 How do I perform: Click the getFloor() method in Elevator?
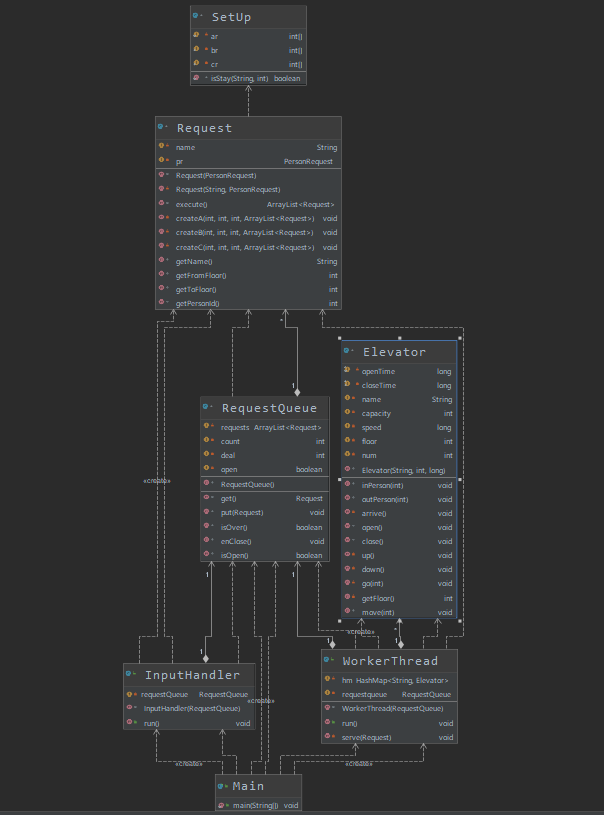click(399, 599)
